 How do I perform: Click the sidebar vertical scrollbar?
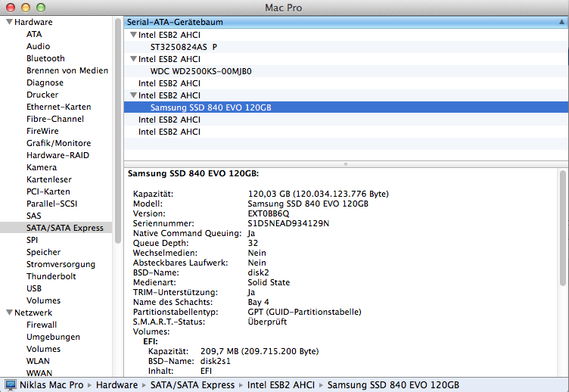[x=117, y=131]
